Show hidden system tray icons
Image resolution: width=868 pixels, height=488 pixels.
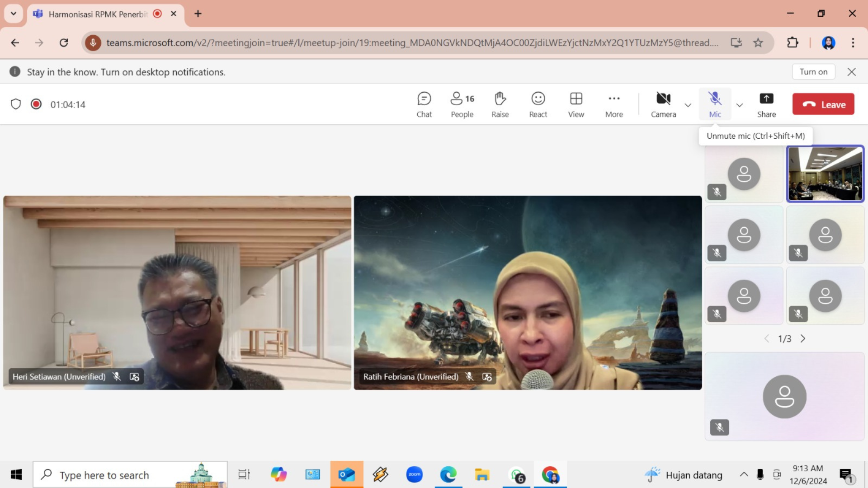point(744,474)
